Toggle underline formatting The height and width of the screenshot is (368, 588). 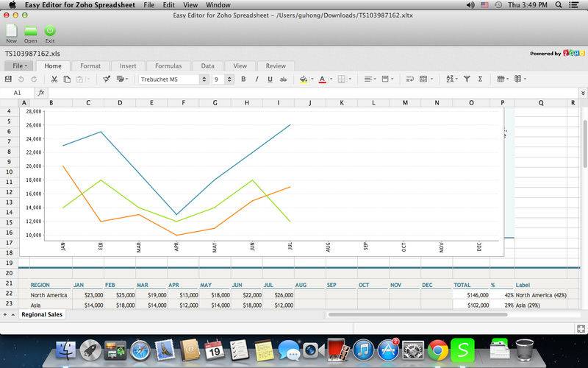(x=270, y=79)
